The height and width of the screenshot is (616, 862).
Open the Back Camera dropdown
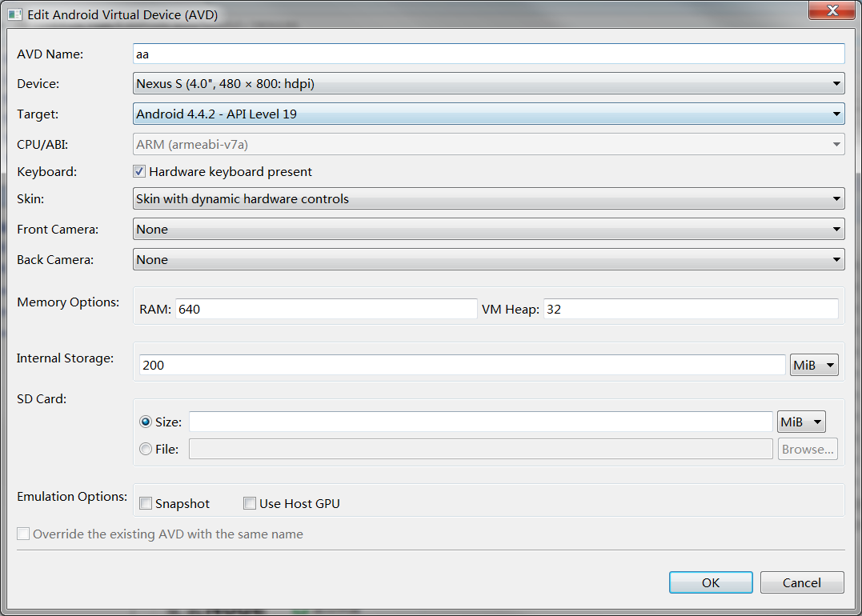coord(488,259)
